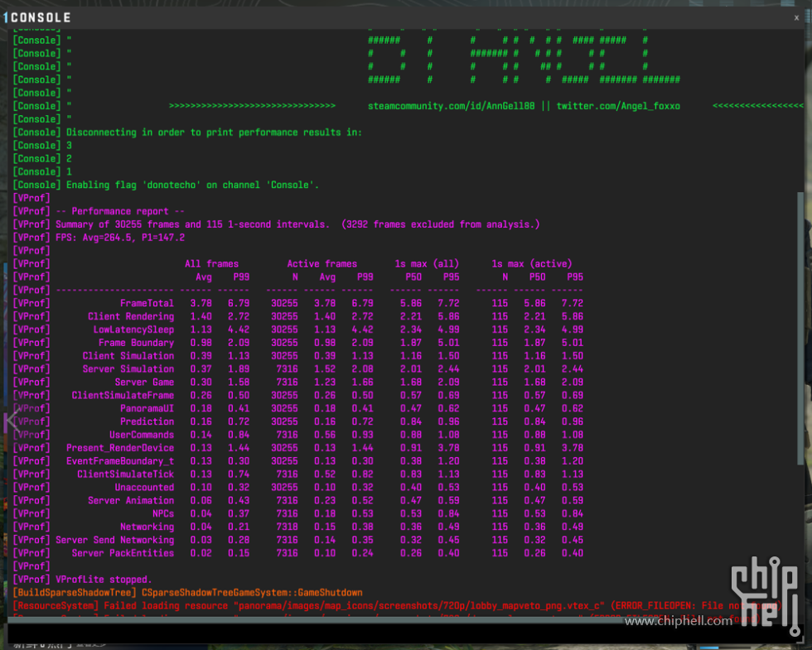
Task: Click the LowLatencySleep row label
Action: (x=133, y=330)
